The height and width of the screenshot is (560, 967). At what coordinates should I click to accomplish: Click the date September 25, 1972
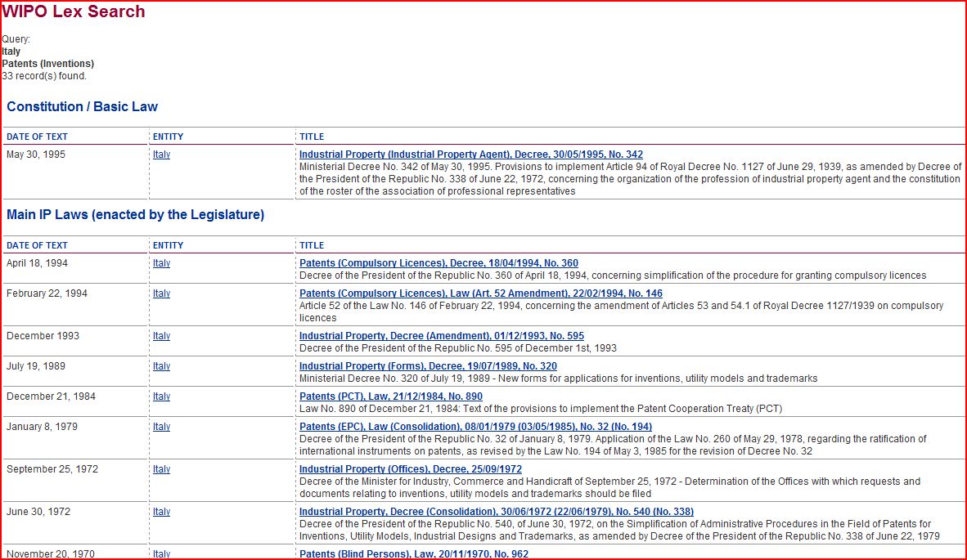(52, 468)
